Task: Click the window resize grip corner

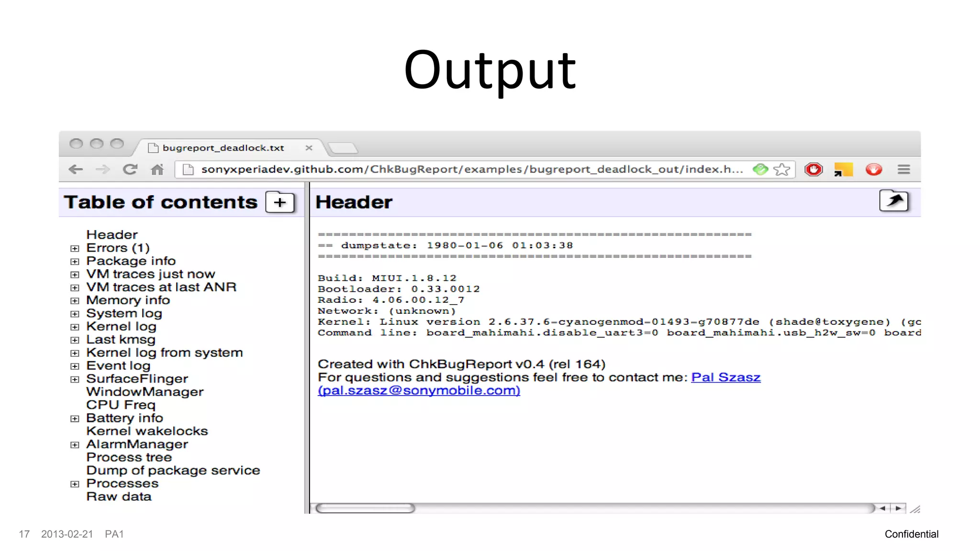Action: coord(915,509)
